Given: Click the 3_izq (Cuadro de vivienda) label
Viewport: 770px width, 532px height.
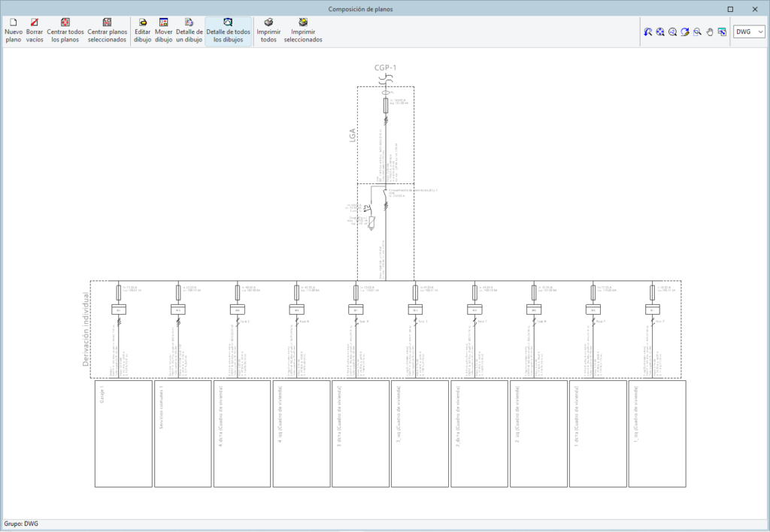Looking at the screenshot, I should [399, 414].
